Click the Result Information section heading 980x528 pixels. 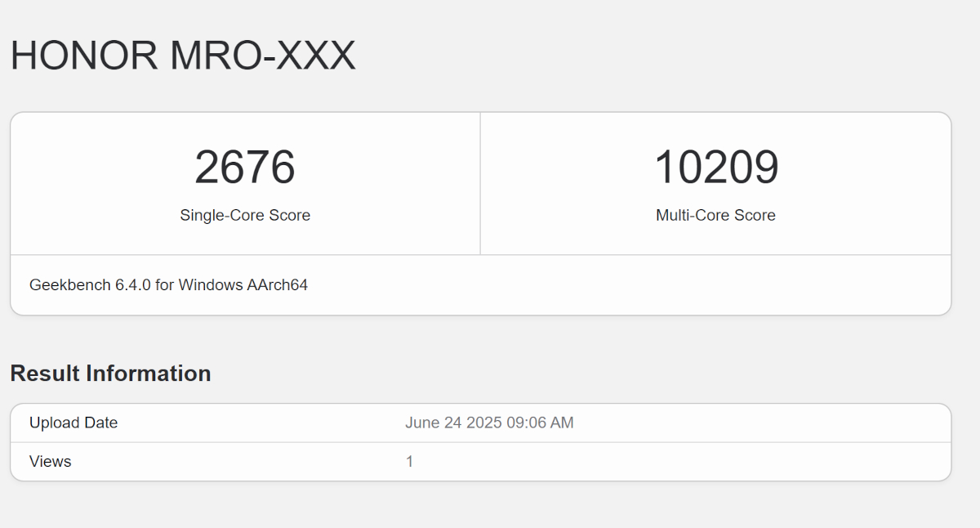(110, 374)
